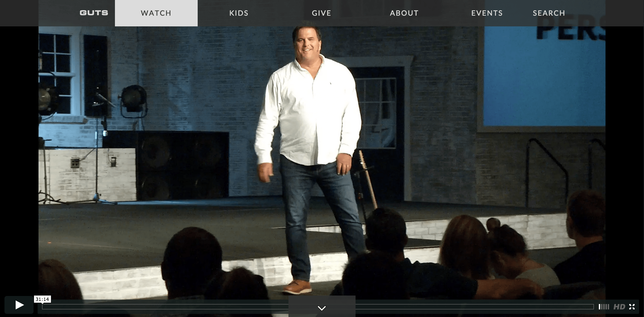Set volume to maximum on last bar
The image size is (644, 317).
click(x=608, y=307)
